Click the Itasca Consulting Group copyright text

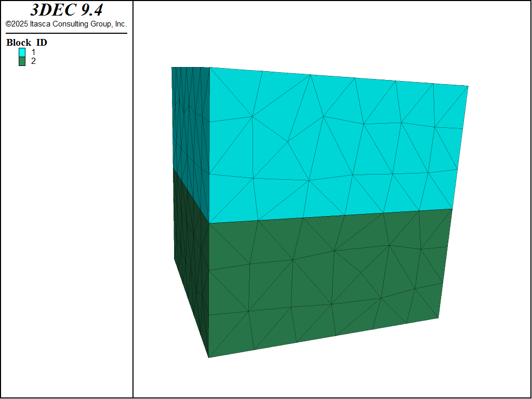(x=66, y=24)
